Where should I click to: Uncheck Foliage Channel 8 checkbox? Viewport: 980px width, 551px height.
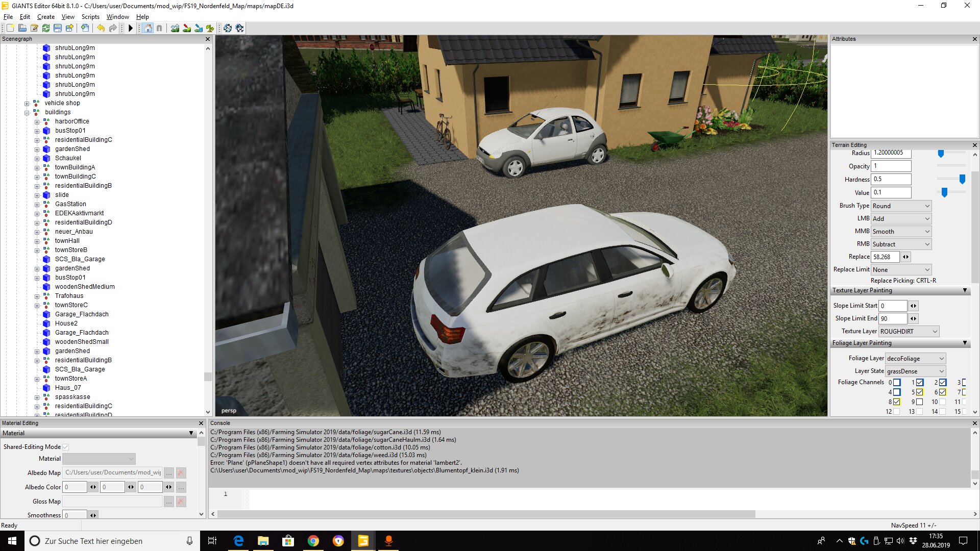point(897,402)
